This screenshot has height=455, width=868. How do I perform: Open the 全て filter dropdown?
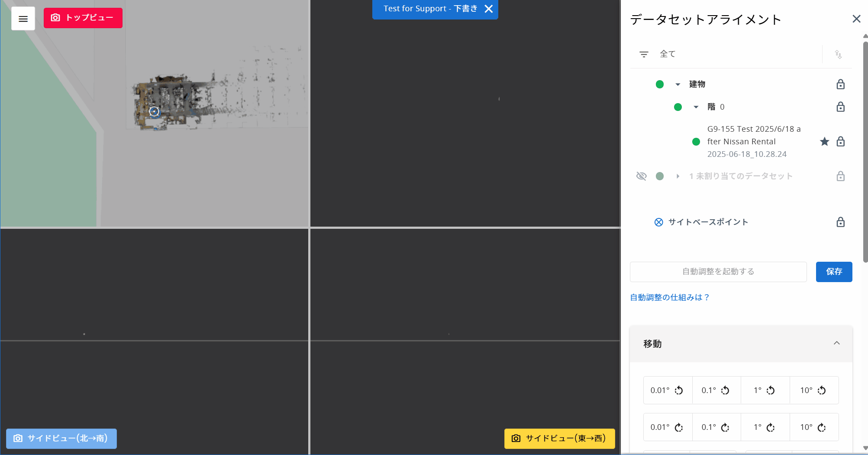tap(726, 54)
